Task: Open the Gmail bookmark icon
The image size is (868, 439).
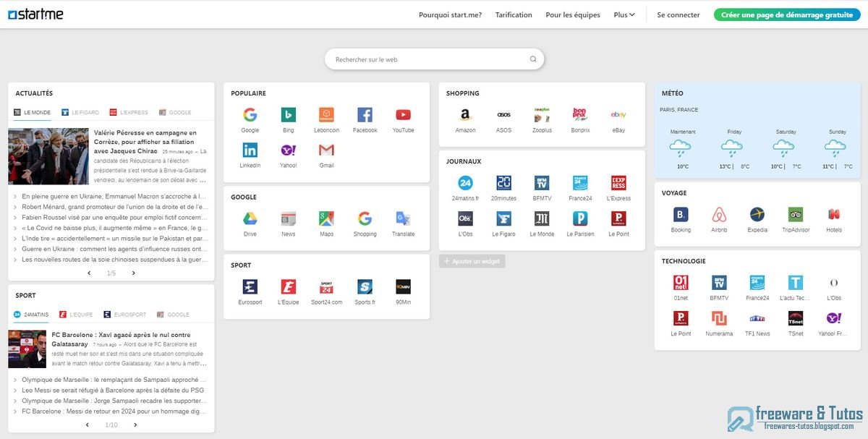Action: pyautogui.click(x=326, y=150)
